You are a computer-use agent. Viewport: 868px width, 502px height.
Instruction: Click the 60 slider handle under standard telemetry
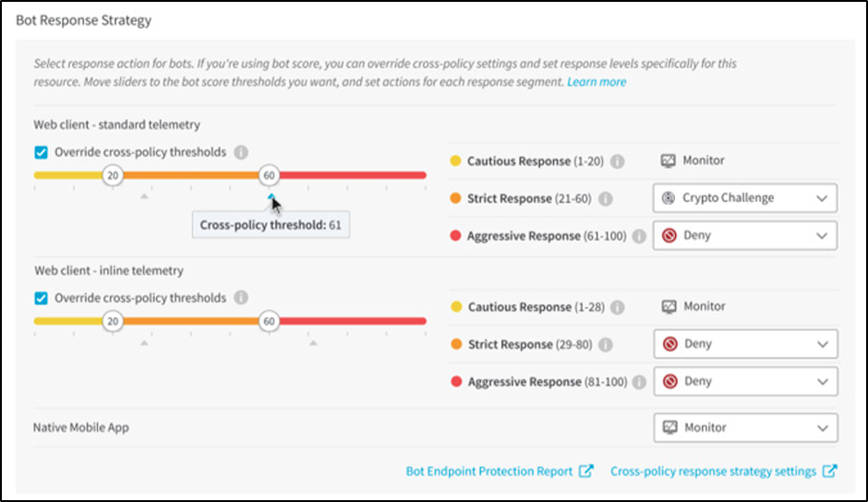tap(269, 175)
